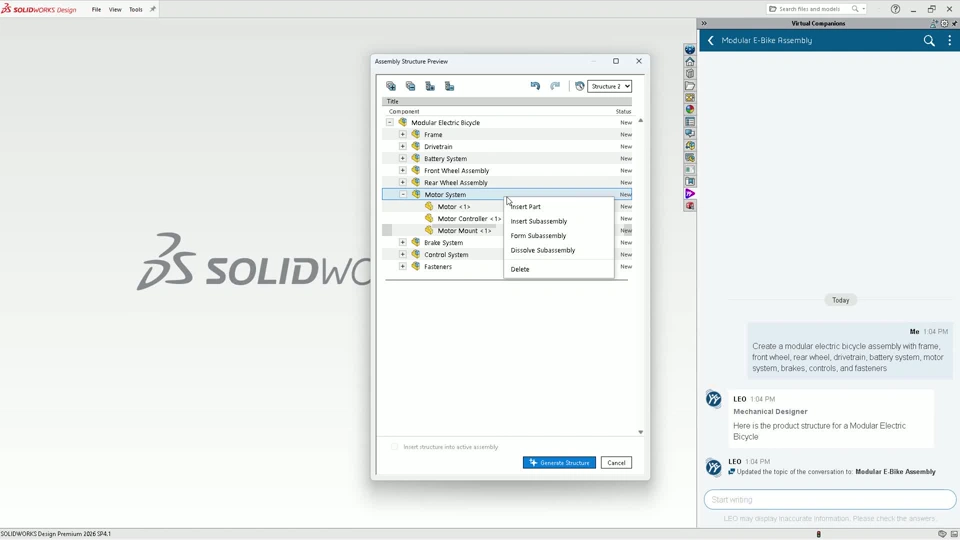The image size is (960, 540).
Task: Click the blue Undo arrow in the preview toolbar
Action: (x=535, y=86)
